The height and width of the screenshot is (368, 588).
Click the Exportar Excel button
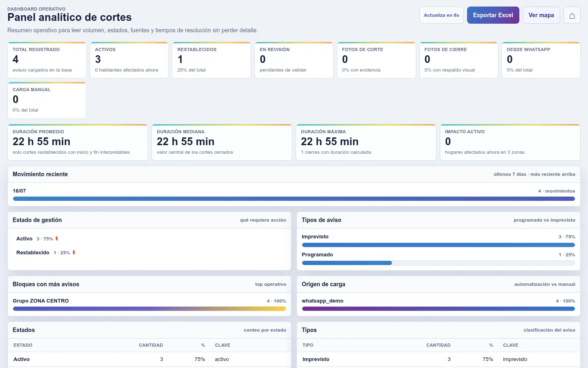pos(493,15)
